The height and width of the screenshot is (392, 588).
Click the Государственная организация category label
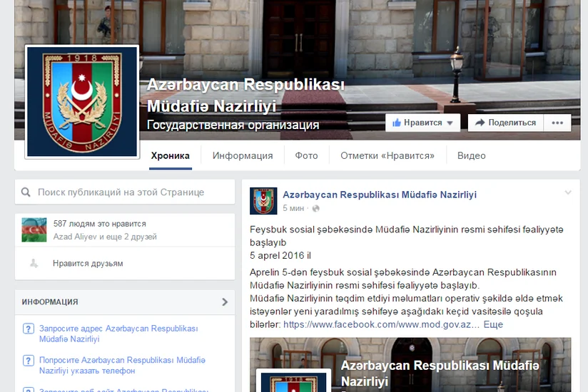233,125
